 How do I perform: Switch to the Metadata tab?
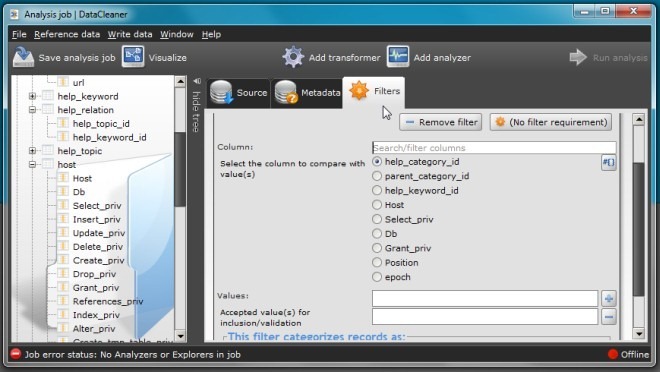coord(307,93)
